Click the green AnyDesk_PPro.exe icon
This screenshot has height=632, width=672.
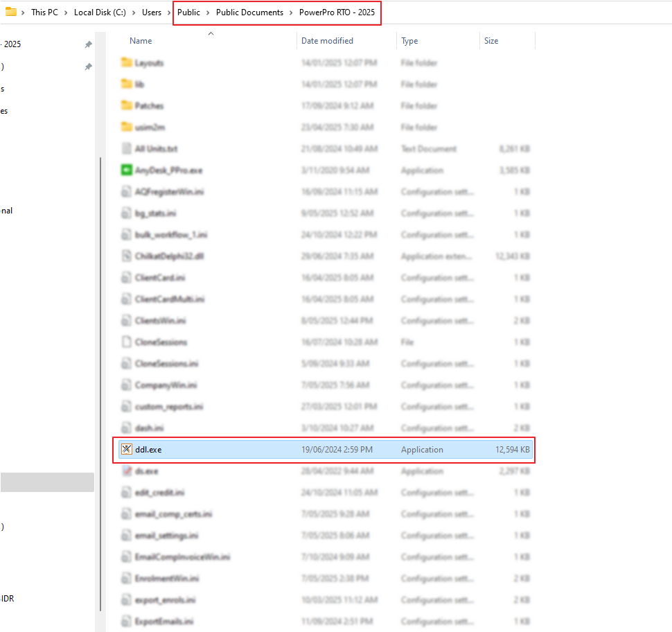[x=126, y=170]
